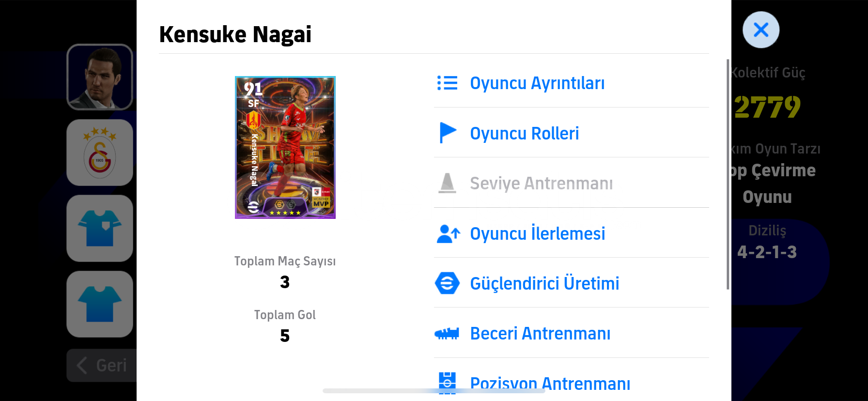Tap the Galatasaray club crest icon
Viewport: 868px width, 401px height.
[100, 153]
